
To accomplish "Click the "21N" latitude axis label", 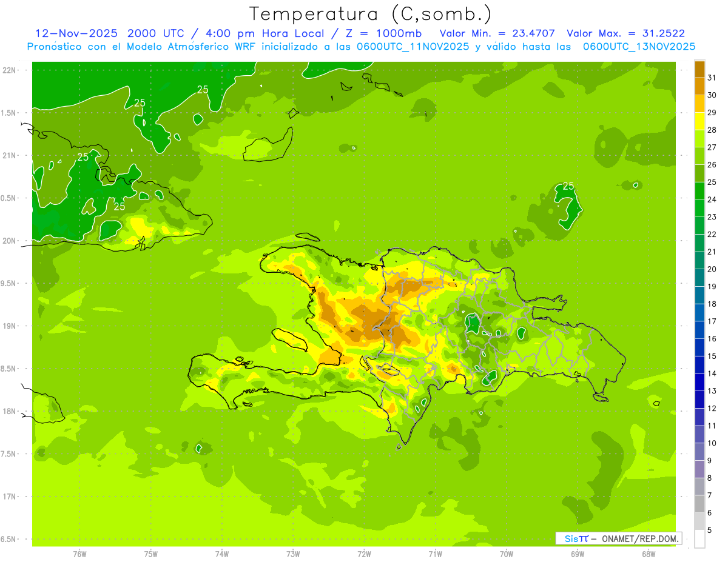I will point(10,156).
